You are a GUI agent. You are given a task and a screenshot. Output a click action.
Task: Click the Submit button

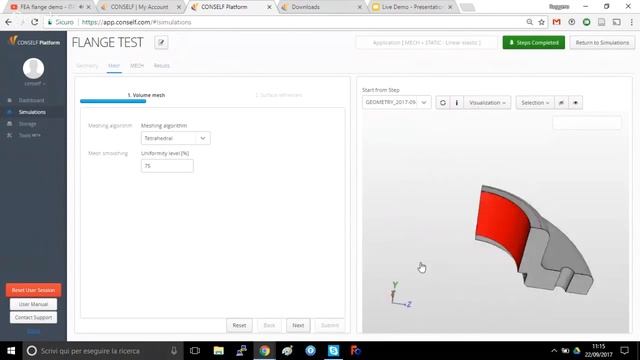pyautogui.click(x=330, y=325)
